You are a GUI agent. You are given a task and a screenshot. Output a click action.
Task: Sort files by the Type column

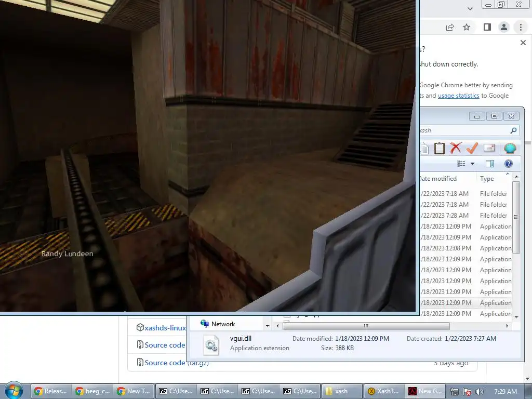tap(494, 179)
